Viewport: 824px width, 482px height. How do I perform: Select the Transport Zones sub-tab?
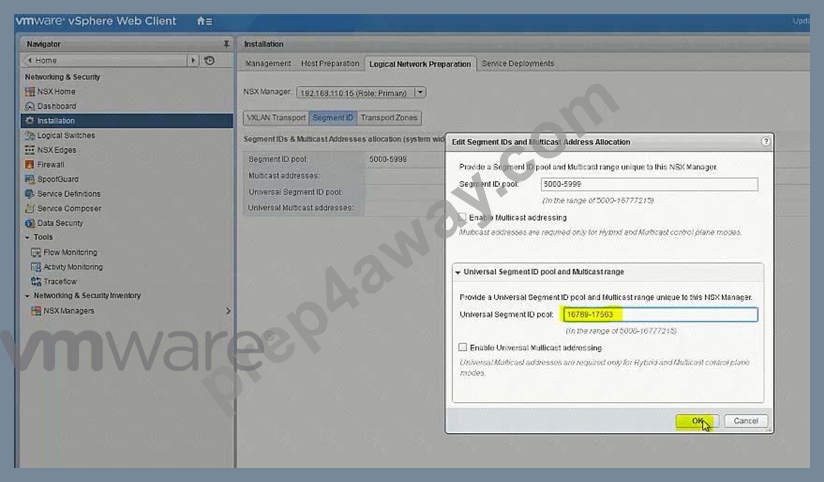(389, 118)
